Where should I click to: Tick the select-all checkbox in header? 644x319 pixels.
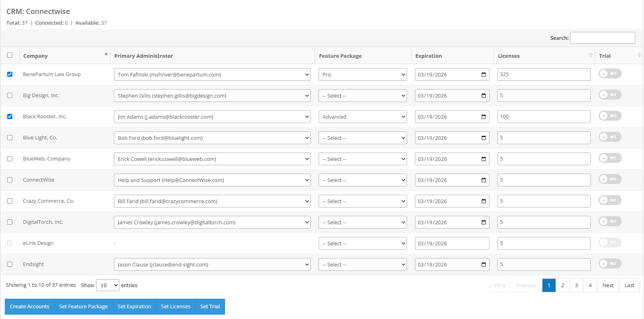(10, 55)
